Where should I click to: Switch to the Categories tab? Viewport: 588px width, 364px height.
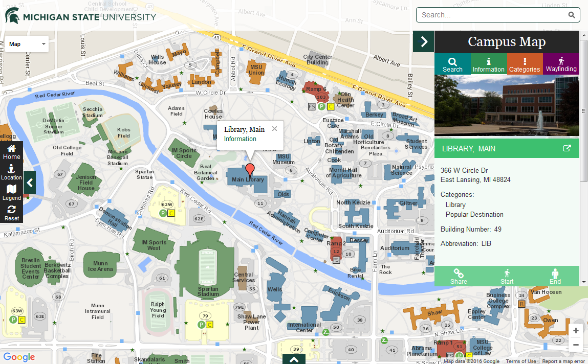pyautogui.click(x=525, y=64)
